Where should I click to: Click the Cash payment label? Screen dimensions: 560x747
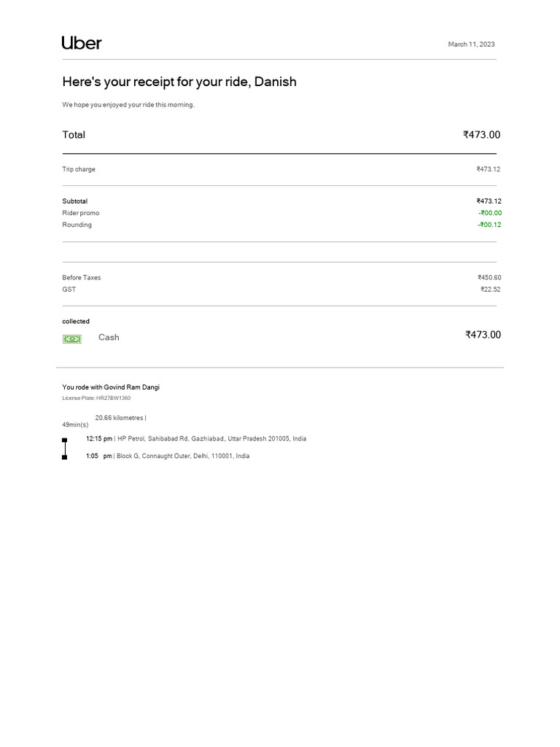coord(109,337)
